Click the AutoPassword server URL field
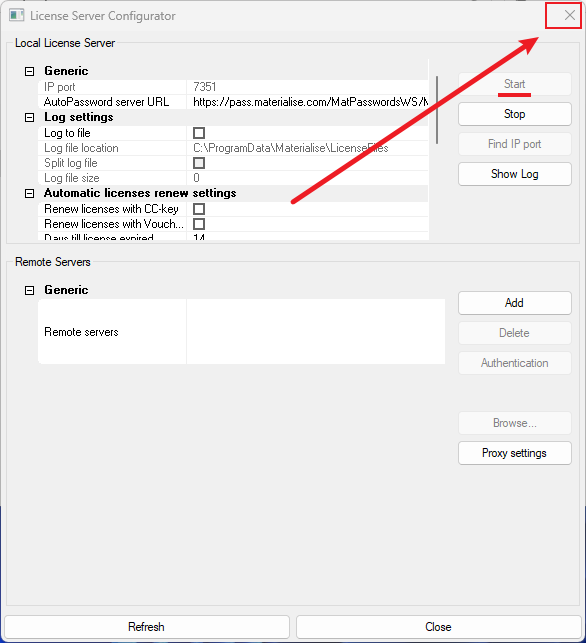586x643 pixels. (310, 102)
